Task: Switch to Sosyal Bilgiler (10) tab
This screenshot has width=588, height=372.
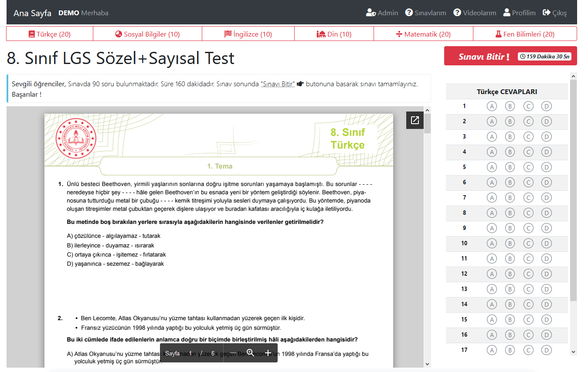Action: point(147,34)
